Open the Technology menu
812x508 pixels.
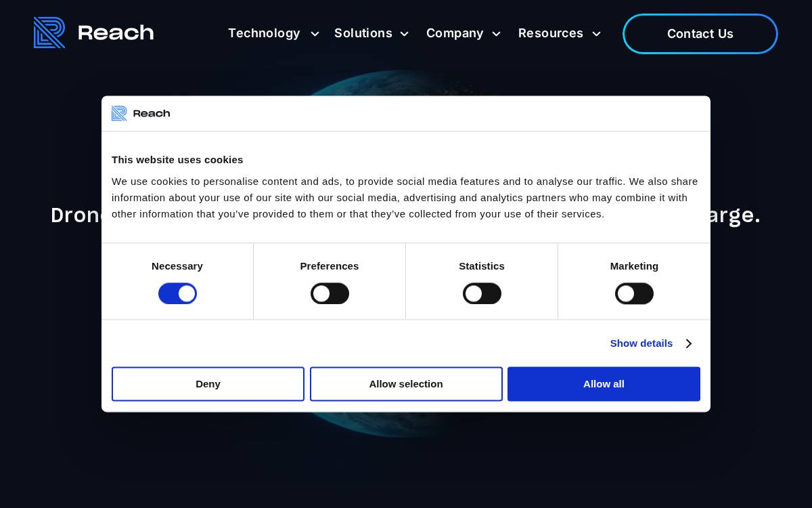[264, 33]
